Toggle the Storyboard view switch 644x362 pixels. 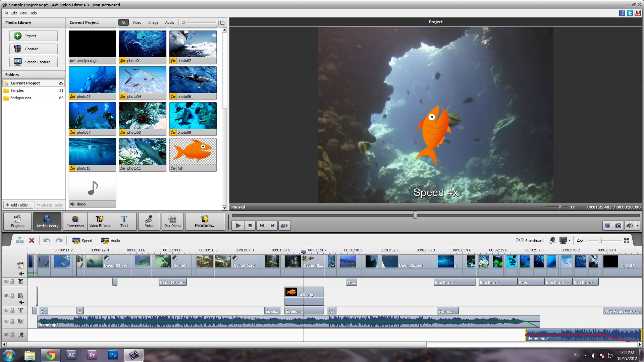pyautogui.click(x=518, y=240)
